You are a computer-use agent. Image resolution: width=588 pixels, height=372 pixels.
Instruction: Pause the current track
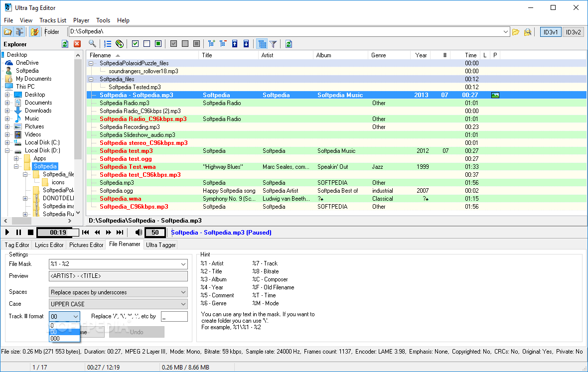click(x=19, y=232)
